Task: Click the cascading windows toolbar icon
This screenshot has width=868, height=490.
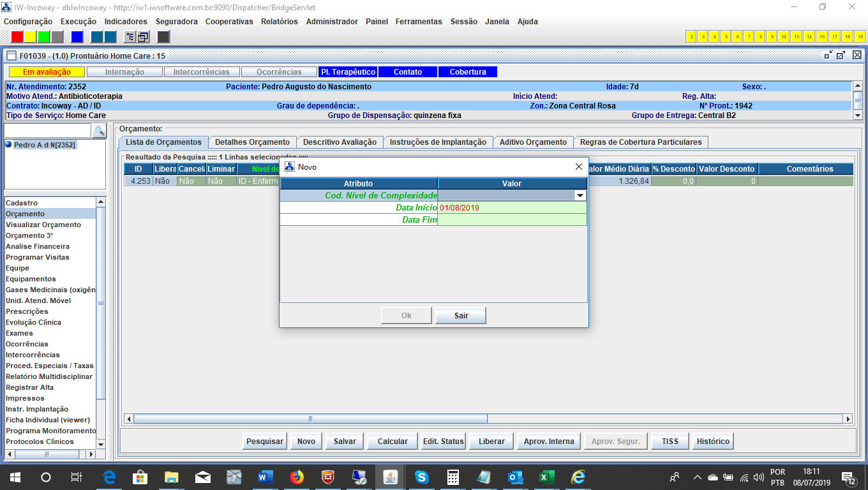Action: [x=143, y=36]
